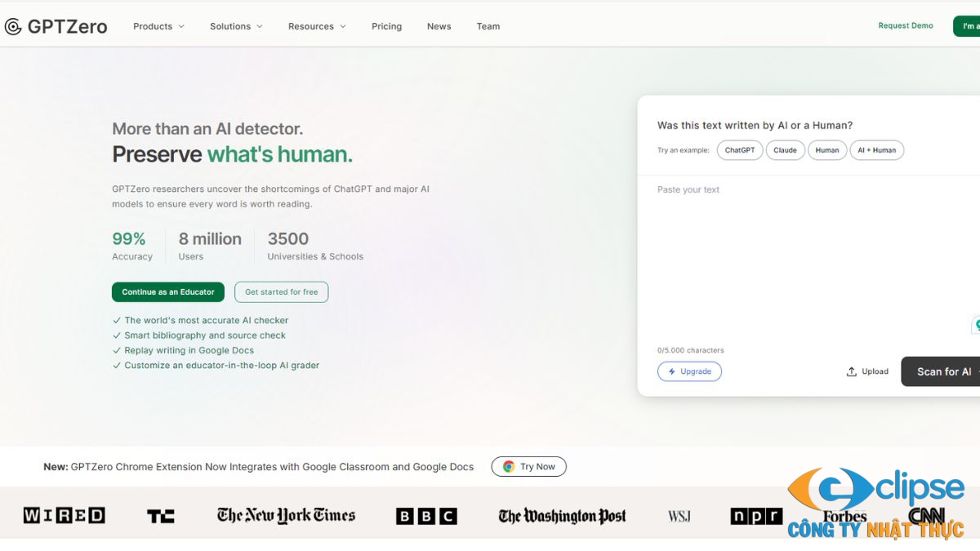
Task: Click the "0/5,000 characters" counter
Action: click(691, 350)
